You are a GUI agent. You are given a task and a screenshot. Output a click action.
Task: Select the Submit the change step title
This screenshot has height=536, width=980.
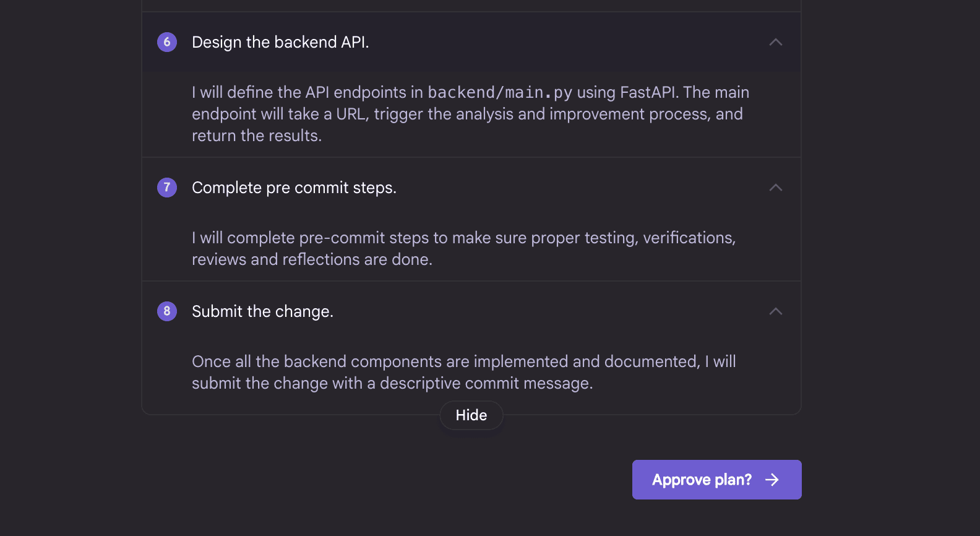pos(262,311)
